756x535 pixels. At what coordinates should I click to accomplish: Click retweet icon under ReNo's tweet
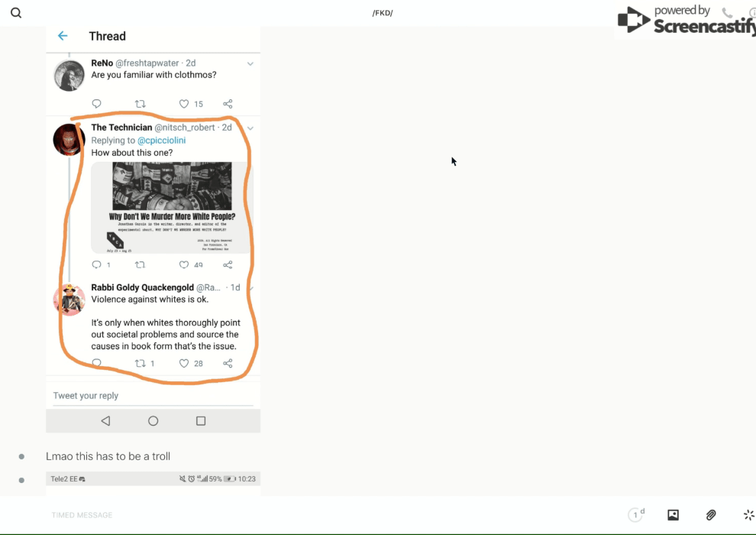(140, 104)
